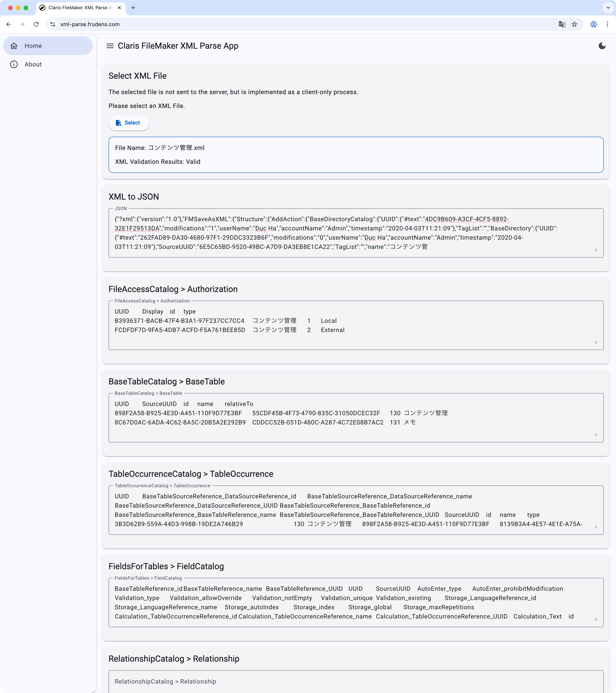Click the client-only process notice sentence

point(233,92)
